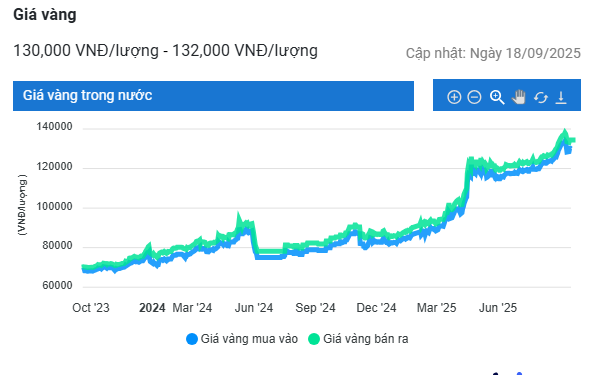Image resolution: width=591 pixels, height=375 pixels.
Task: Click the 2024 year axis label
Action: click(x=152, y=308)
